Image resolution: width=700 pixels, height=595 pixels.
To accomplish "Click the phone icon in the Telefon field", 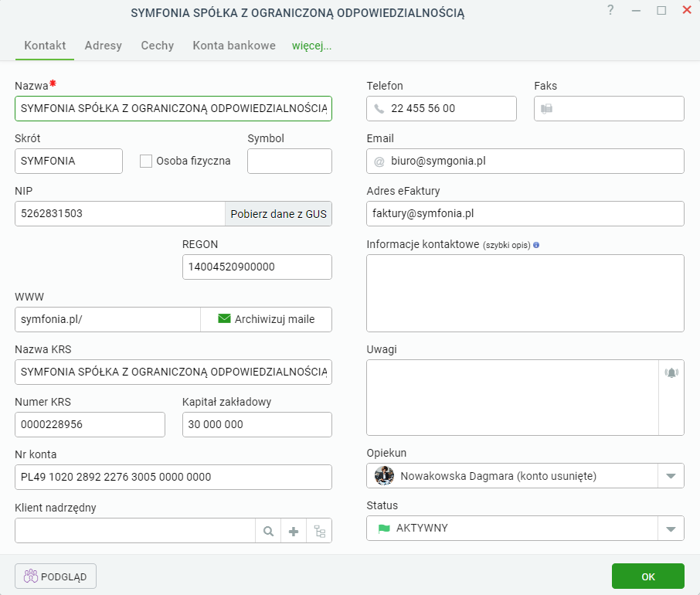I will coord(379,109).
